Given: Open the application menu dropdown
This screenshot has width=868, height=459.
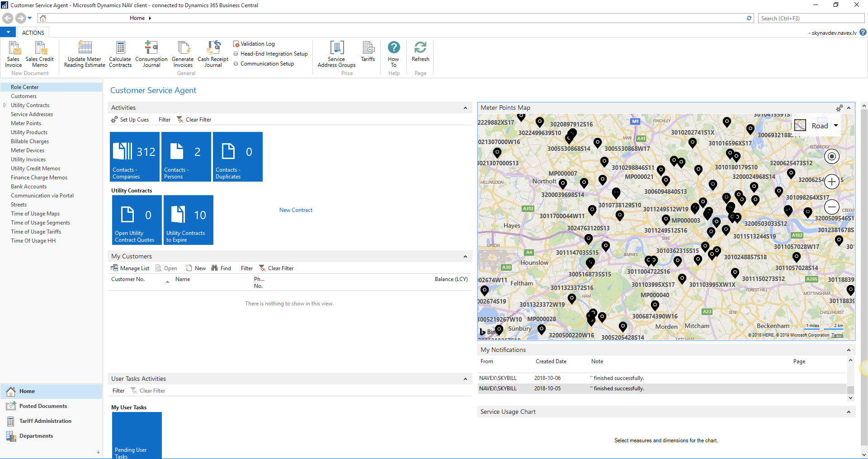Looking at the screenshot, I should (8, 33).
